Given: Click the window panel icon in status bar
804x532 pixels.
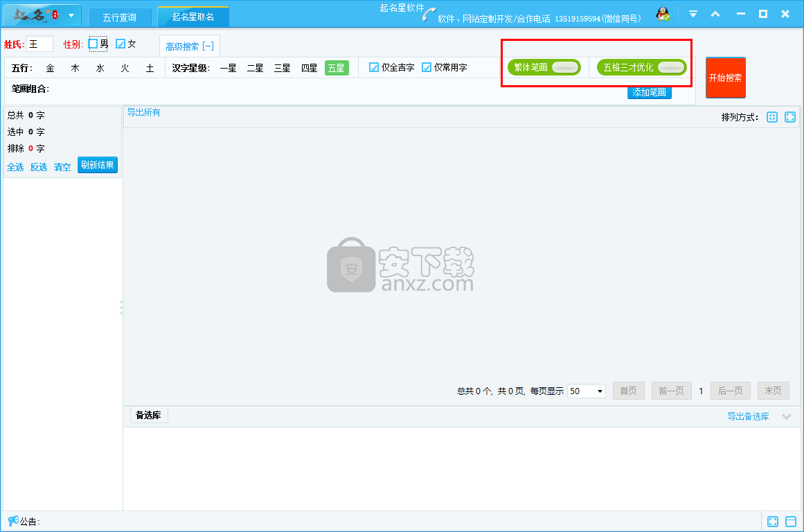Looking at the screenshot, I should (791, 522).
